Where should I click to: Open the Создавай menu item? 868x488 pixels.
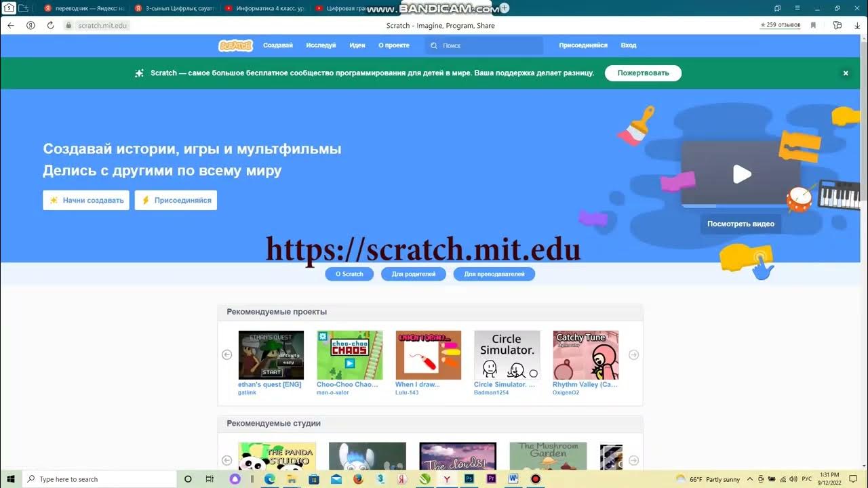pos(278,45)
